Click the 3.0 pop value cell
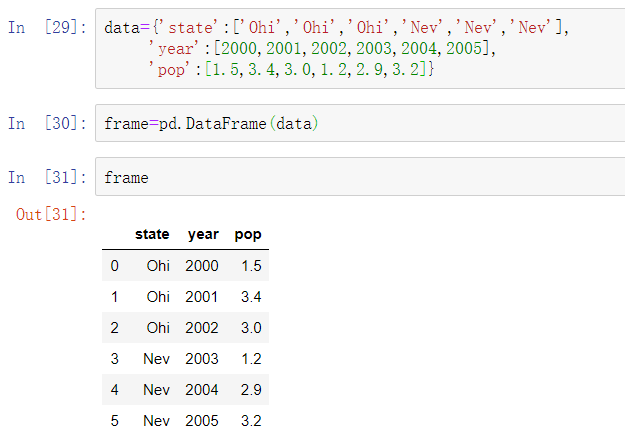The width and height of the screenshot is (625, 439). [251, 328]
